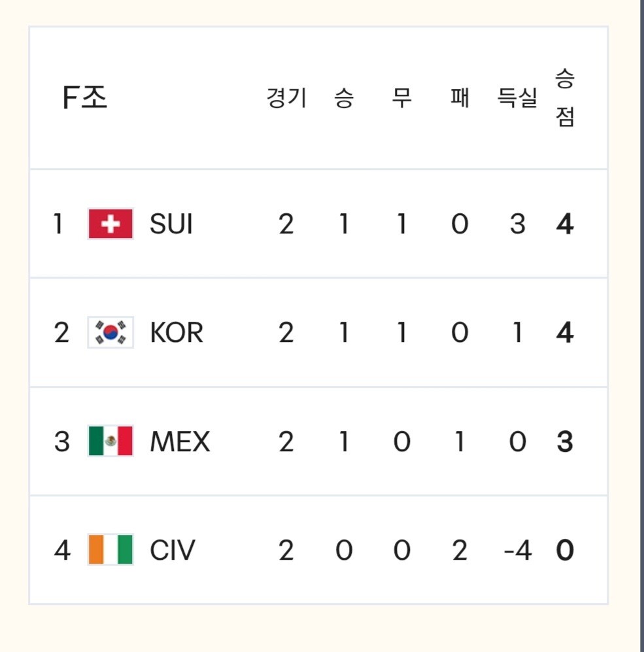Select the SUI team name

(x=171, y=224)
